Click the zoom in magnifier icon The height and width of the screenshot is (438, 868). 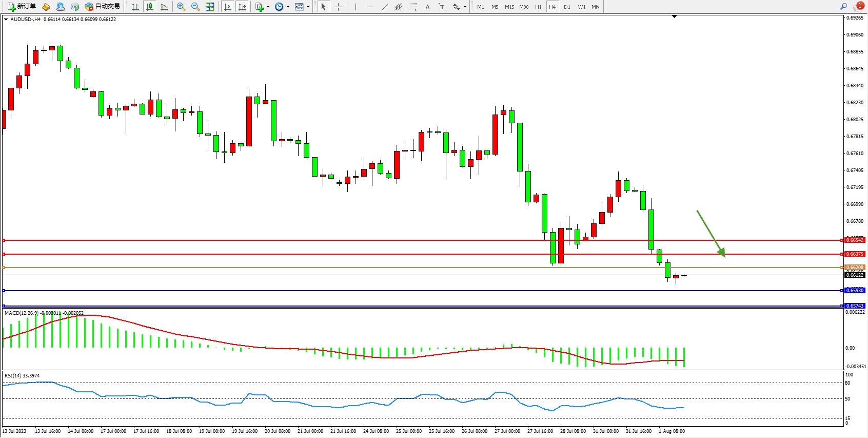181,7
